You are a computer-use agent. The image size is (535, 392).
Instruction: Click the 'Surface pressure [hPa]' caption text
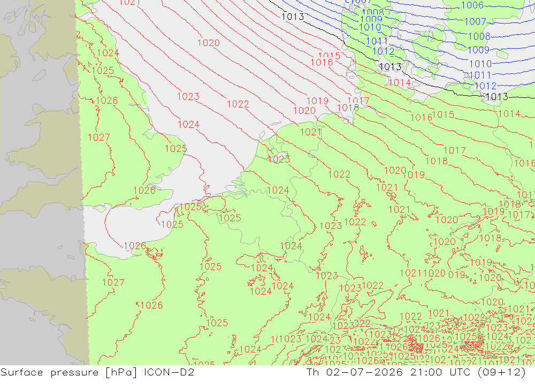(69, 372)
